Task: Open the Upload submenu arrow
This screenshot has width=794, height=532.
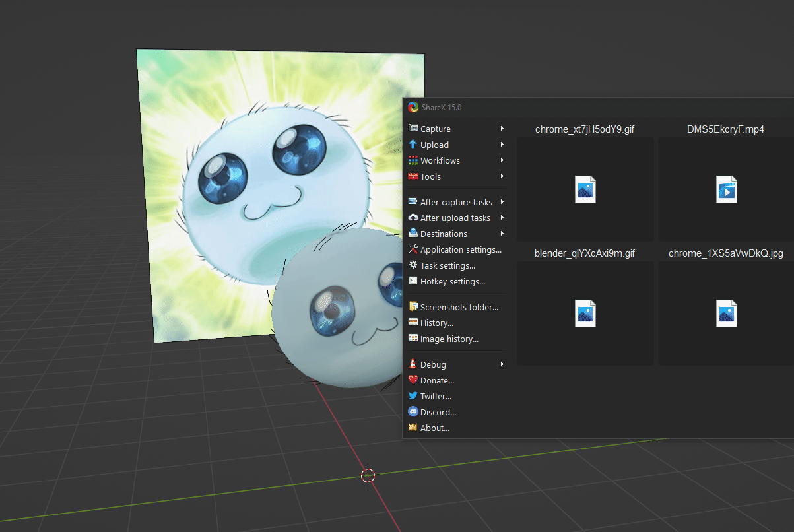Action: [502, 145]
